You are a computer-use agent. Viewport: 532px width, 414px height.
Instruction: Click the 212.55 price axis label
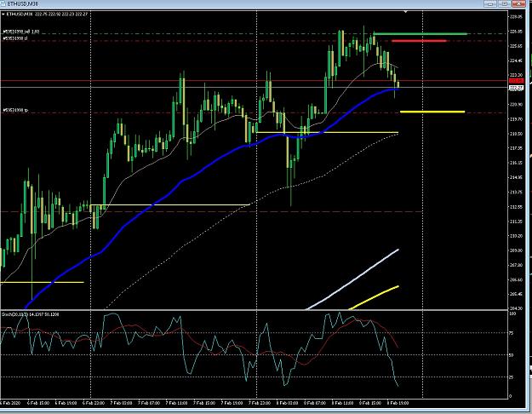[516, 207]
